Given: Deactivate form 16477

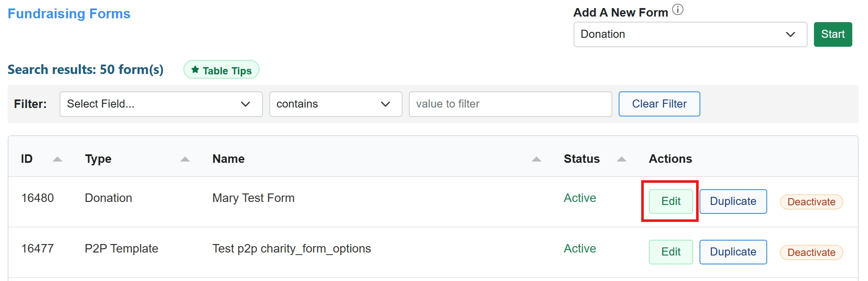Looking at the screenshot, I should 811,253.
